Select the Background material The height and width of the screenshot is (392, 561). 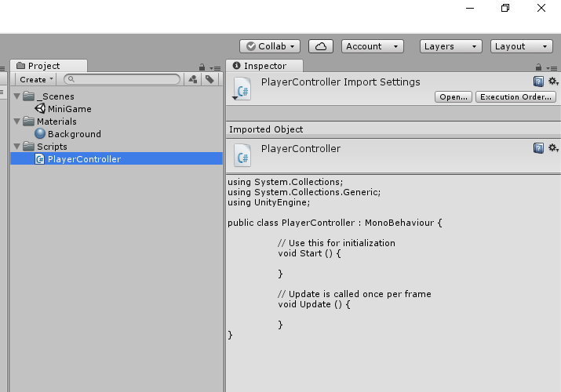tap(116, 134)
